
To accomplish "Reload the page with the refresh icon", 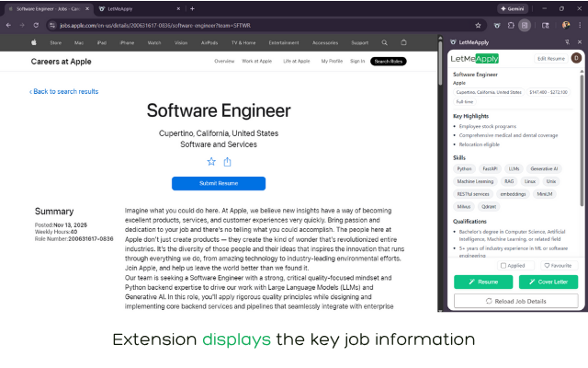I will pyautogui.click(x=36, y=25).
